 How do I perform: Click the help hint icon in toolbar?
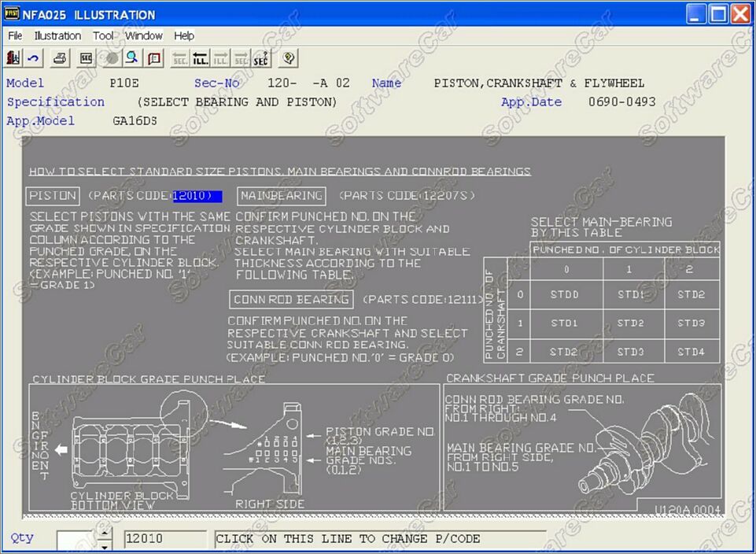pos(289,58)
